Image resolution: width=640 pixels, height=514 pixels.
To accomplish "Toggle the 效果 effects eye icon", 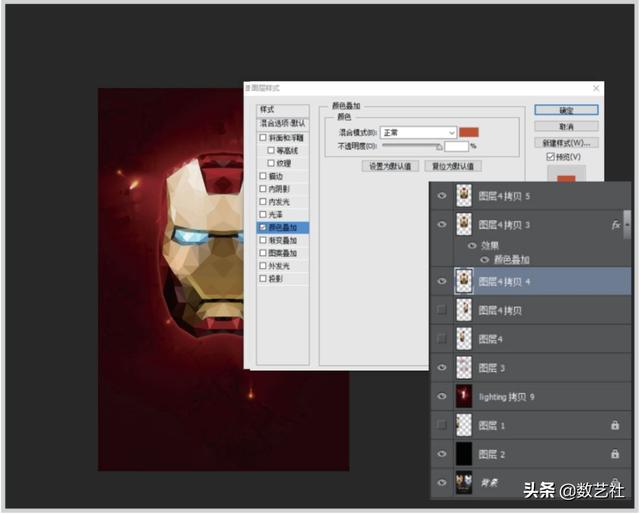I will pyautogui.click(x=472, y=246).
